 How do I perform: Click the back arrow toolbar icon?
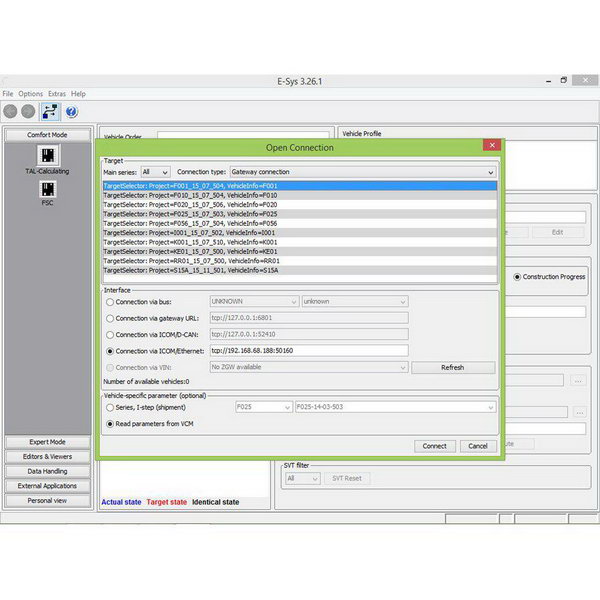[10, 111]
